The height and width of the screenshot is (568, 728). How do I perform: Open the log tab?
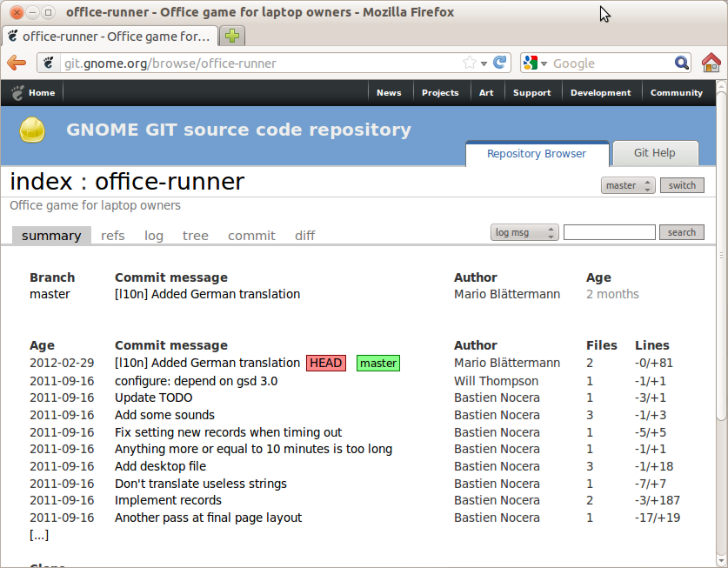(x=154, y=236)
